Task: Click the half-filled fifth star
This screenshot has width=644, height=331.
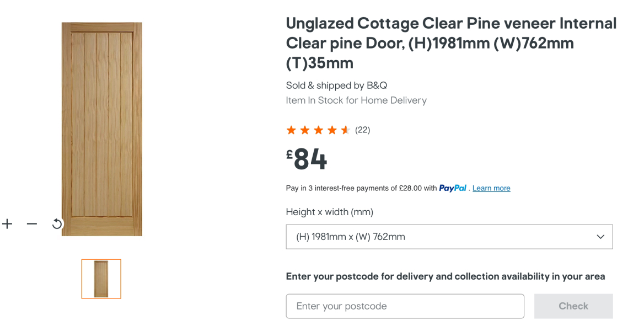Action: [x=346, y=129]
